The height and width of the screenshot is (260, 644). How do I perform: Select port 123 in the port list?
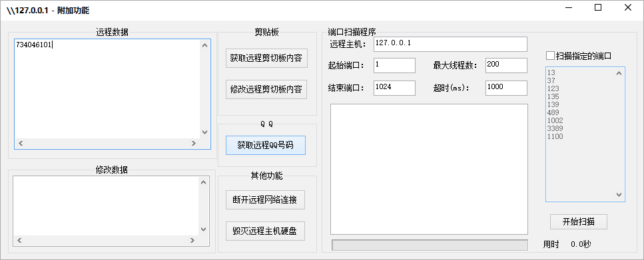pyautogui.click(x=553, y=88)
